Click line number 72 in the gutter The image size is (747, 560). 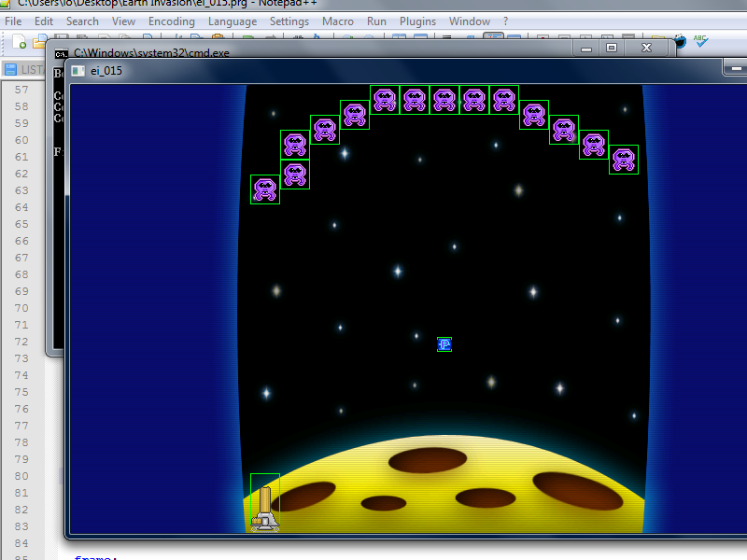pyautogui.click(x=21, y=342)
